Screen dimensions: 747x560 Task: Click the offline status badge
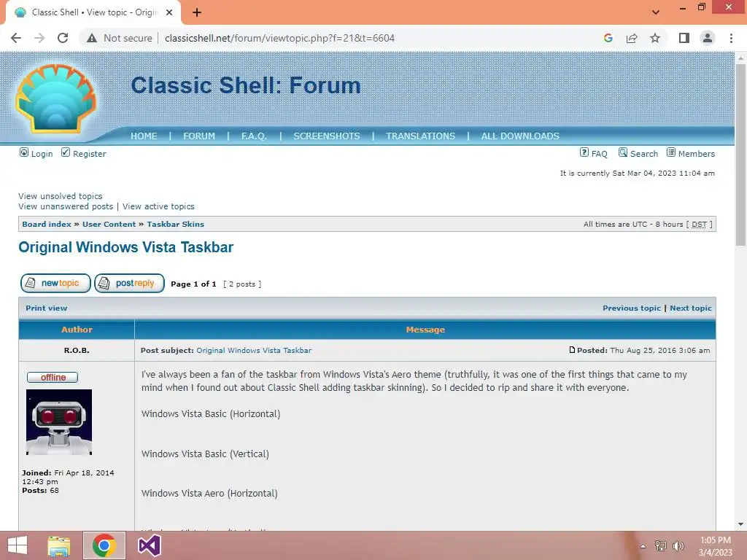coord(53,378)
